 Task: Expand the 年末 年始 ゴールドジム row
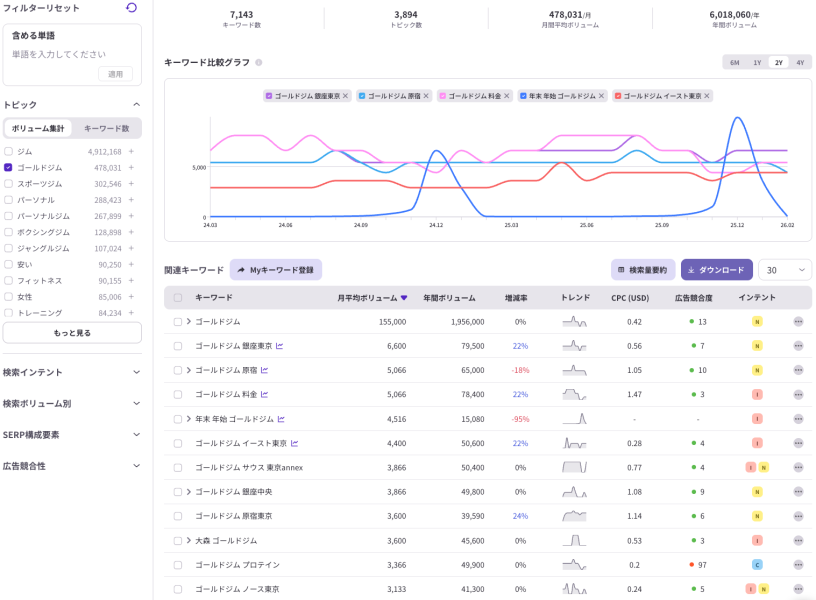click(x=188, y=419)
